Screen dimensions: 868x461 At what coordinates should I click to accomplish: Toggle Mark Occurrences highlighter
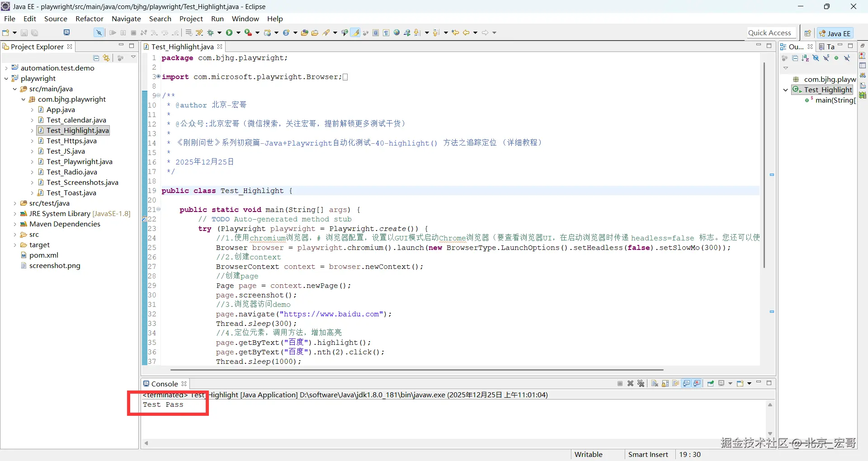(356, 33)
